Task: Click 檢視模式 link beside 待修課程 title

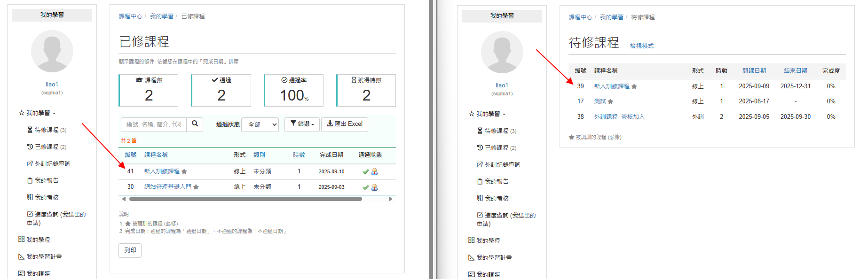Action: pos(642,46)
